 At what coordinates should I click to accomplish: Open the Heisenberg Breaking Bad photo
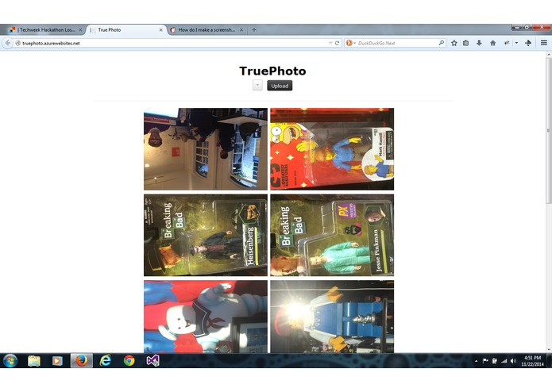[x=206, y=235]
